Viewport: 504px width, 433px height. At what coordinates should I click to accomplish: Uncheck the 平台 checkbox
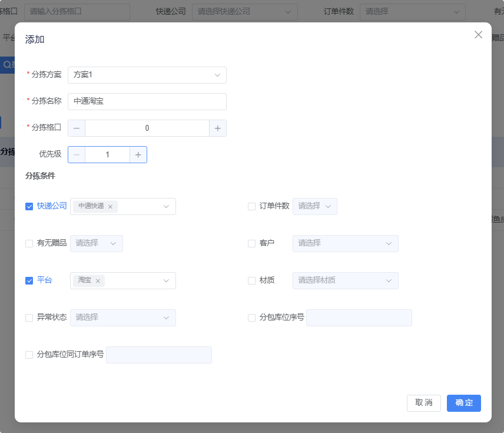[29, 281]
